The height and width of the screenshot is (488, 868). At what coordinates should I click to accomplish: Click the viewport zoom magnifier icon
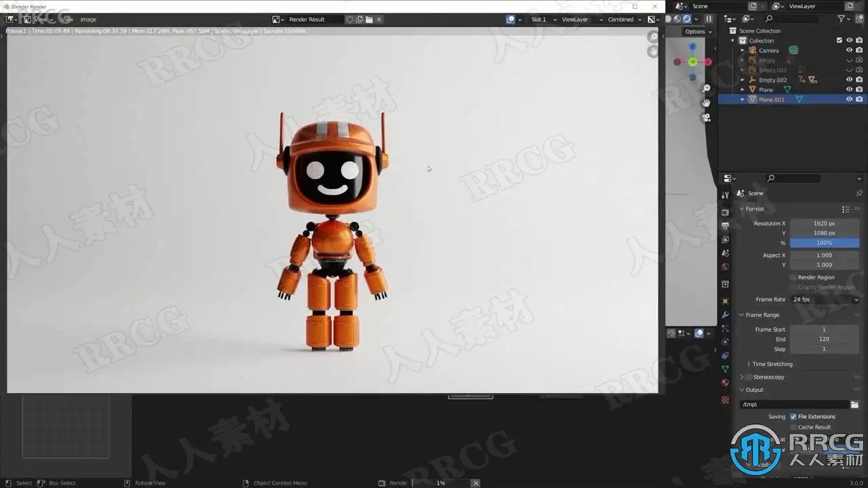(706, 88)
